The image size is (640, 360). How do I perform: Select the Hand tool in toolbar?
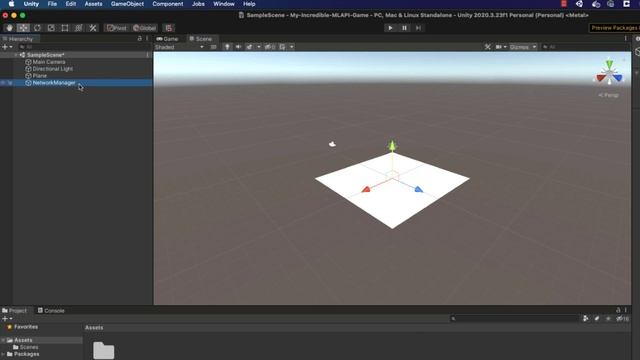tap(9, 28)
